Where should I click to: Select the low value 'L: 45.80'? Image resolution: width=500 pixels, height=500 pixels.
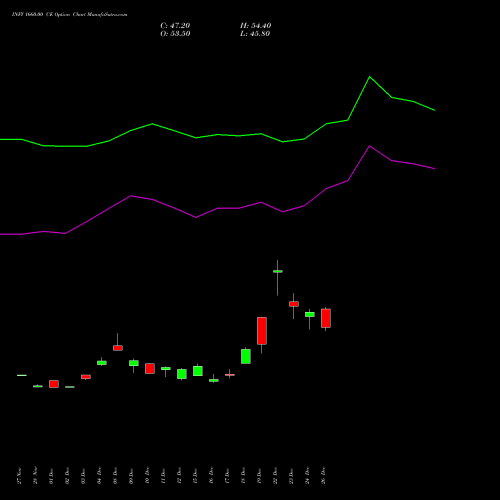[255, 34]
